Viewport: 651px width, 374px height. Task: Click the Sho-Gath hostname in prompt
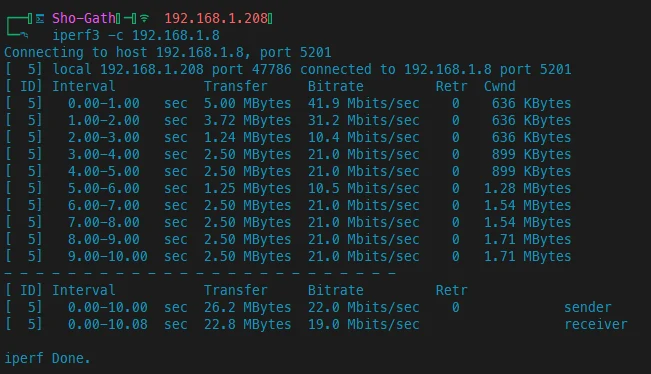[83, 18]
